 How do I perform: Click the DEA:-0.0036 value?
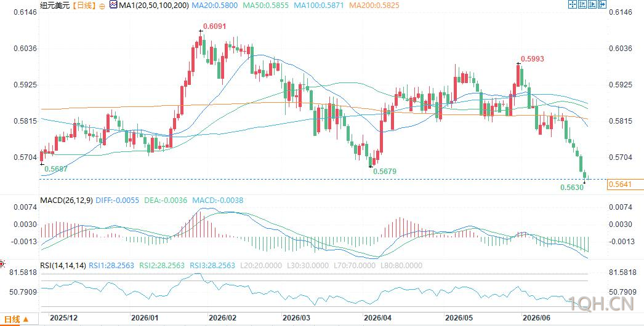coord(166,201)
